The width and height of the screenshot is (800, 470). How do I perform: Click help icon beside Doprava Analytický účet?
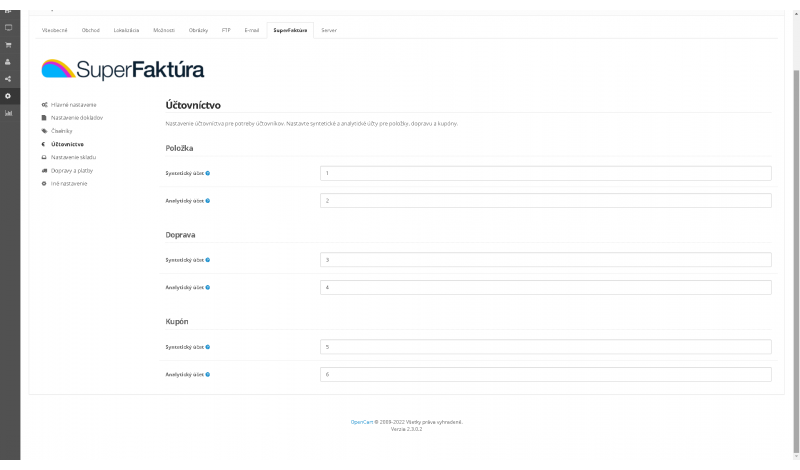208,287
